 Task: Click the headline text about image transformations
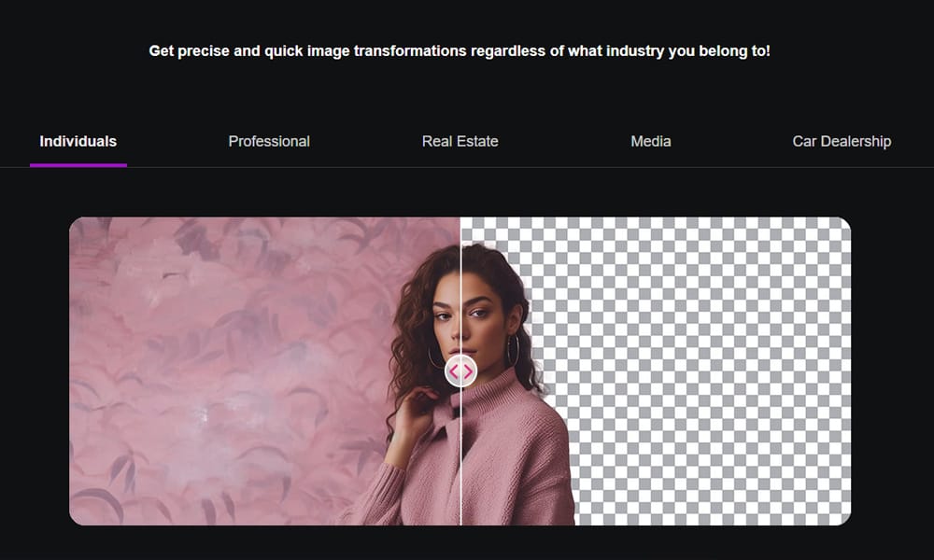coord(460,50)
